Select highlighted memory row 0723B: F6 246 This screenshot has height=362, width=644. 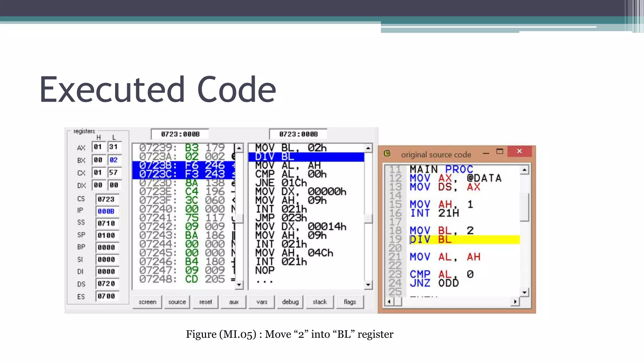click(184, 165)
